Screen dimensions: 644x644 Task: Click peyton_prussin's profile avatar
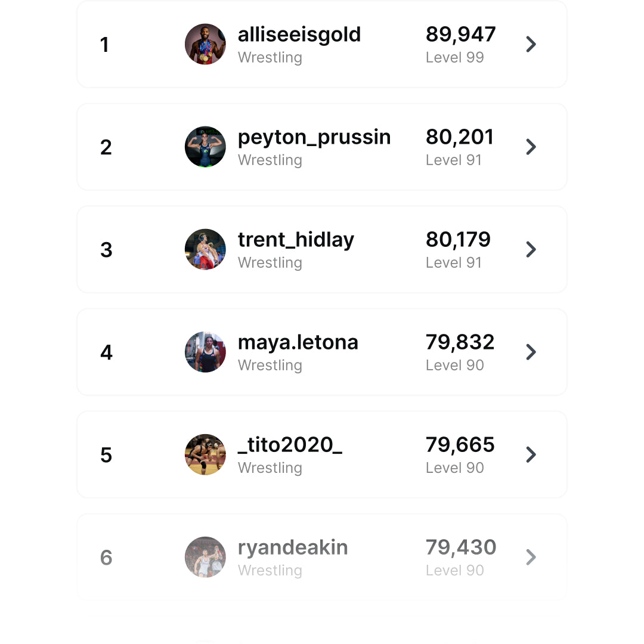(205, 147)
